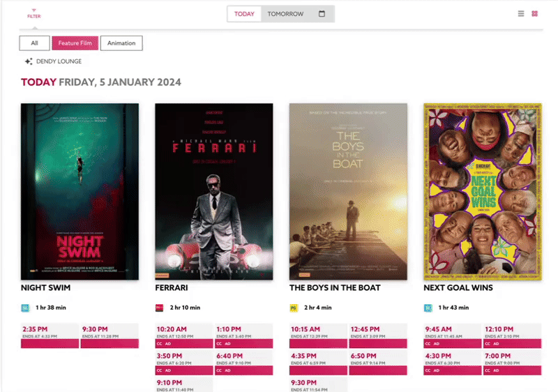Click 'FRIDAY, 5 JANUARY 2024' heading
The image size is (558, 392).
(120, 82)
